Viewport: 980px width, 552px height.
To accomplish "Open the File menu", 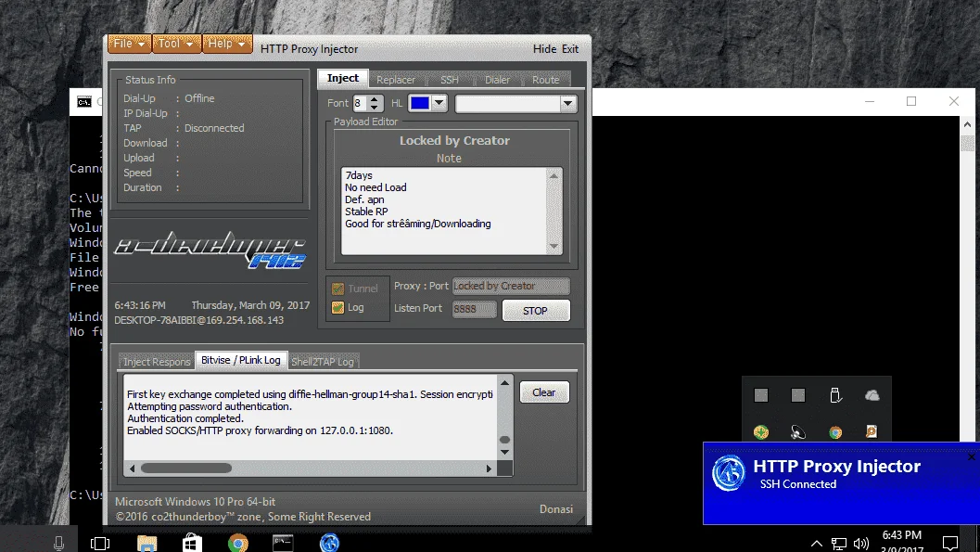I will [130, 44].
